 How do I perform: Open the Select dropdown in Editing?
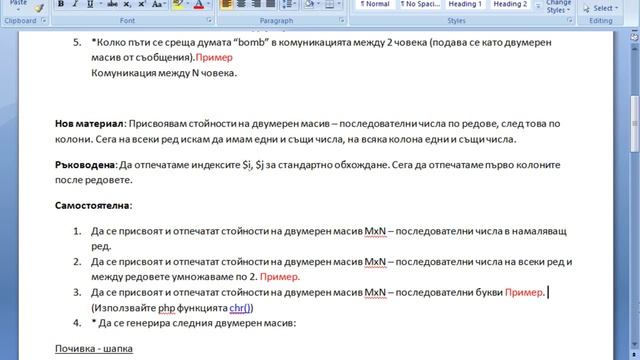(x=601, y=8)
